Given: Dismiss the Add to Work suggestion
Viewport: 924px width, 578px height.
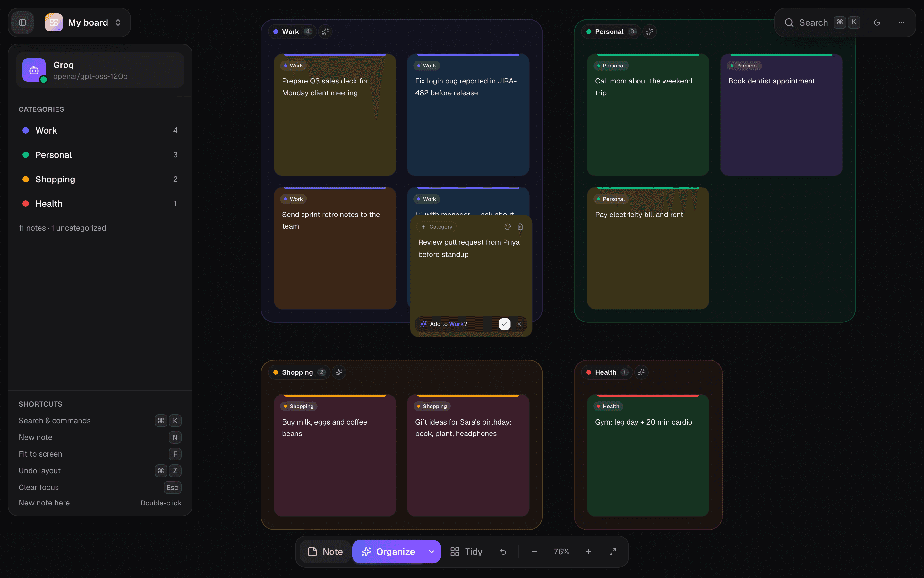Looking at the screenshot, I should point(519,324).
